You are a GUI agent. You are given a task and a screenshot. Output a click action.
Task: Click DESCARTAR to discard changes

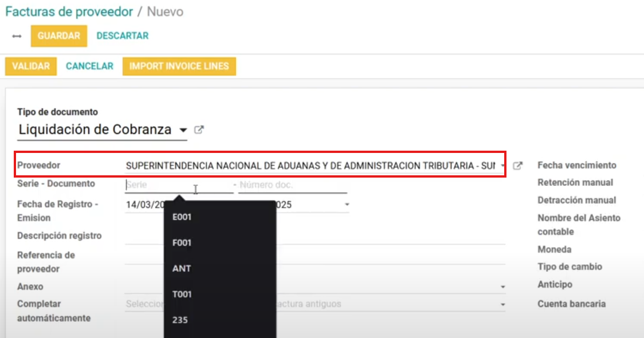coord(122,36)
